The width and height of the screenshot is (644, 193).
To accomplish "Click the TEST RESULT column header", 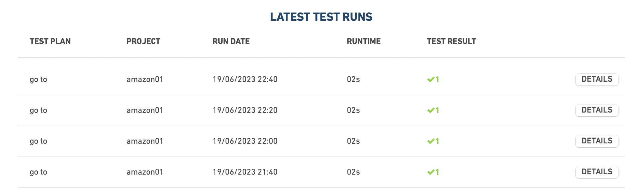I will point(452,41).
